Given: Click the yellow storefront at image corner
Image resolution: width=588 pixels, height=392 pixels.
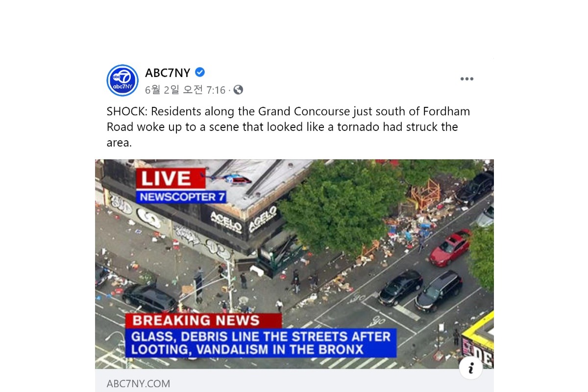Looking at the screenshot, I should pyautogui.click(x=478, y=341).
